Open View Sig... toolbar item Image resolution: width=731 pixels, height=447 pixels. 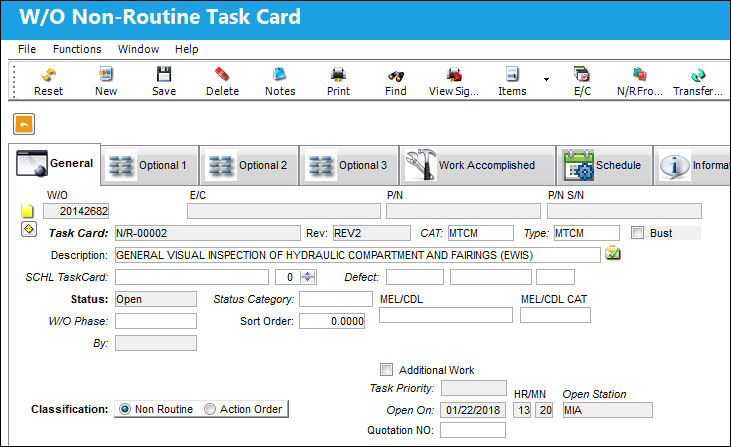(x=454, y=81)
